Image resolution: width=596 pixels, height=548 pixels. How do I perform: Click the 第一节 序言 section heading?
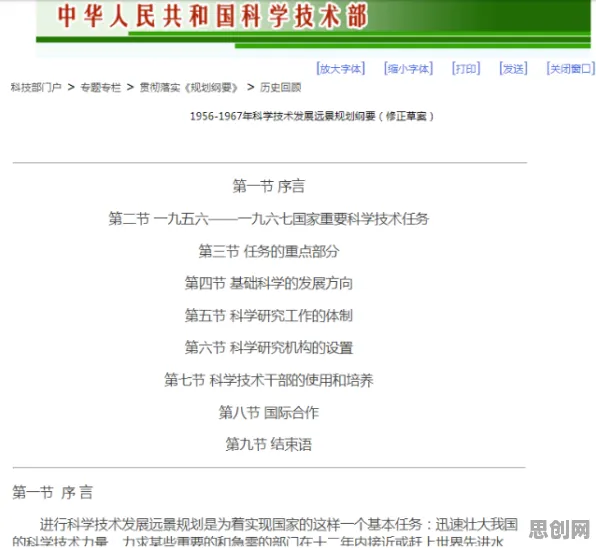52,492
